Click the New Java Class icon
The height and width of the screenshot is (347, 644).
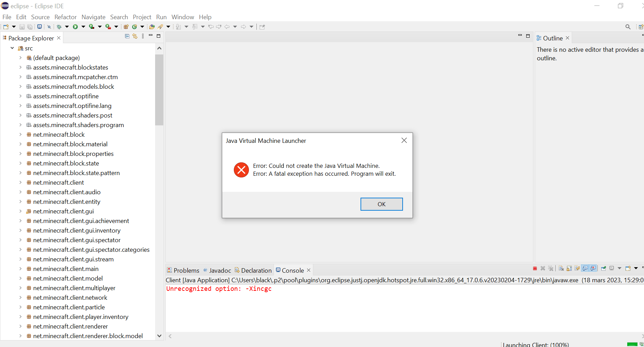point(135,27)
